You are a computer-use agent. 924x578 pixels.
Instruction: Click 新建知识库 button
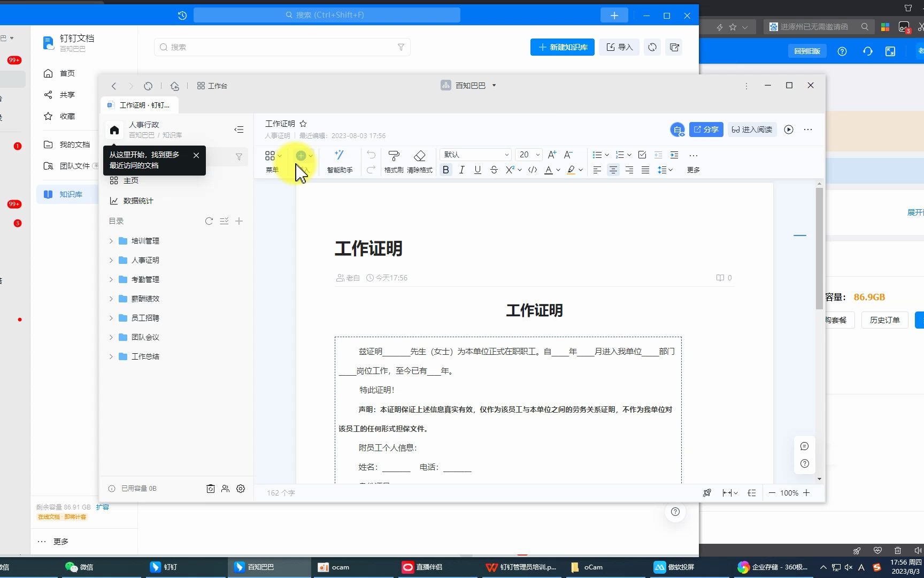(x=563, y=47)
